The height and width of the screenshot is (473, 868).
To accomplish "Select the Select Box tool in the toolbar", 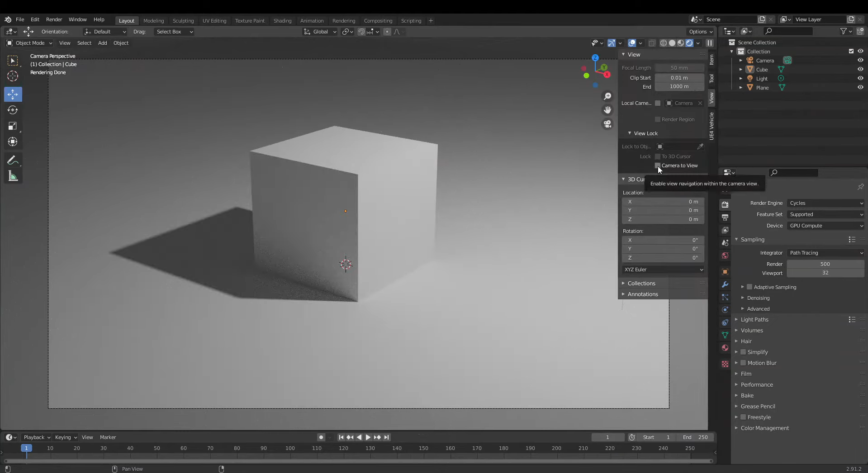I will [x=13, y=60].
